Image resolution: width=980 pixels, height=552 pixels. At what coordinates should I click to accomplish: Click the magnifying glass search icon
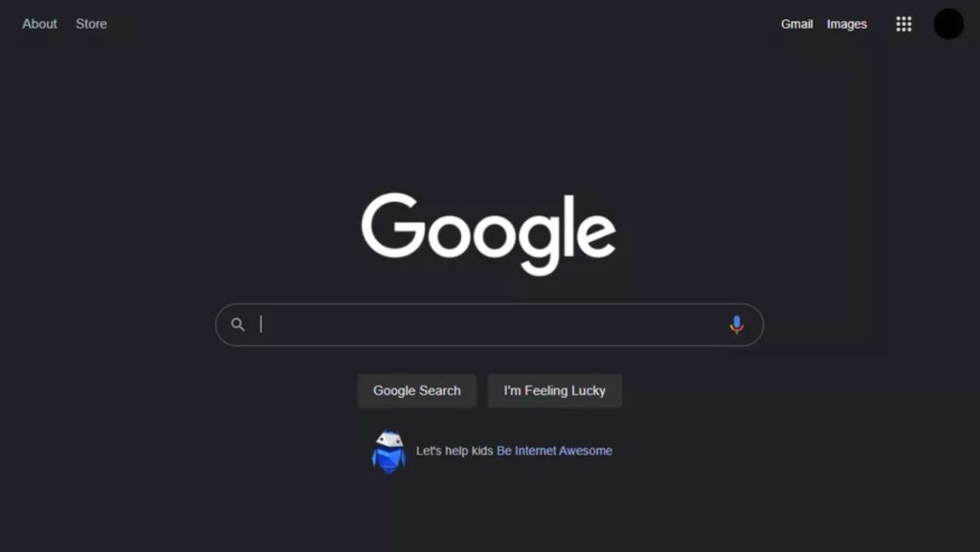click(237, 324)
